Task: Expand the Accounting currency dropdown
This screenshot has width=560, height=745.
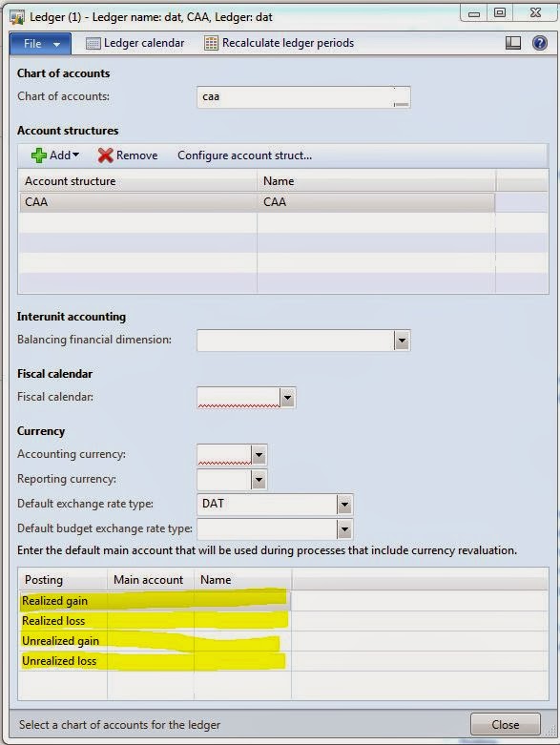Action: 259,455
